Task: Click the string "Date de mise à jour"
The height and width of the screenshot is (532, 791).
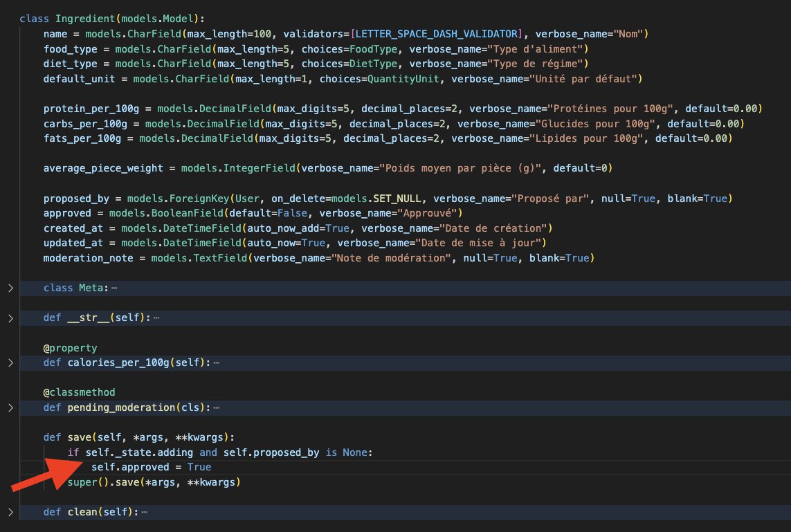Action: [x=478, y=243]
